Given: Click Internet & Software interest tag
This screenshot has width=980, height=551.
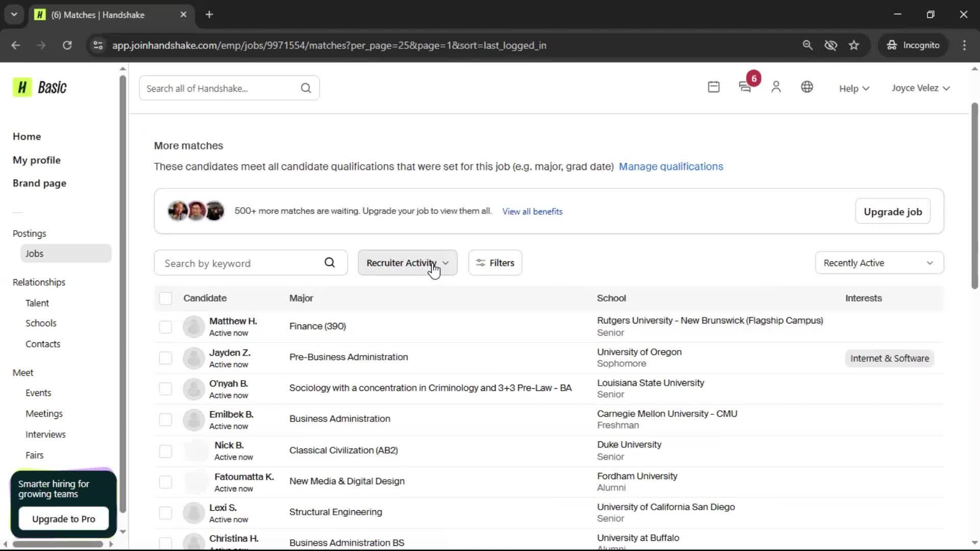Looking at the screenshot, I should [889, 358].
